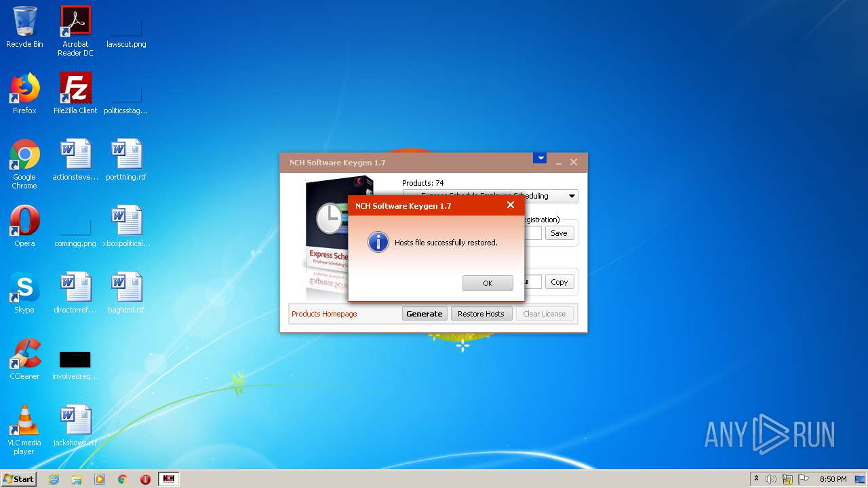868x488 pixels.
Task: Open the Action Center flag icon
Action: [x=804, y=479]
